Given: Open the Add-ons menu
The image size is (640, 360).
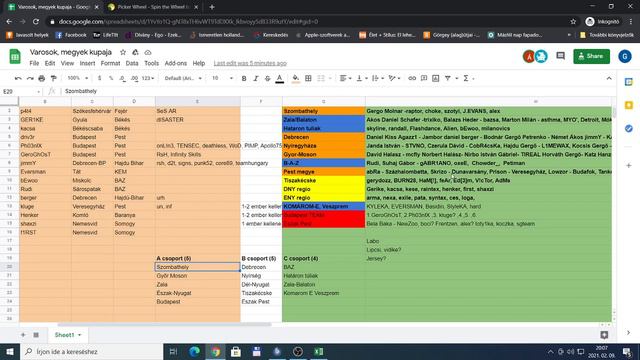Looking at the screenshot, I should [176, 63].
